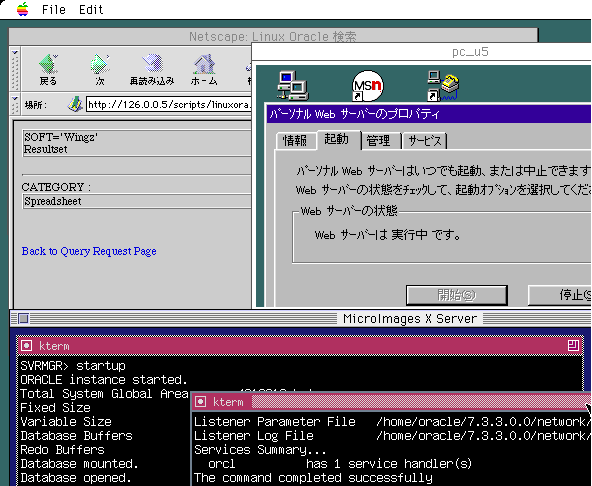Click The command completed successfully line
The height and width of the screenshot is (486, 592).
click(x=313, y=478)
